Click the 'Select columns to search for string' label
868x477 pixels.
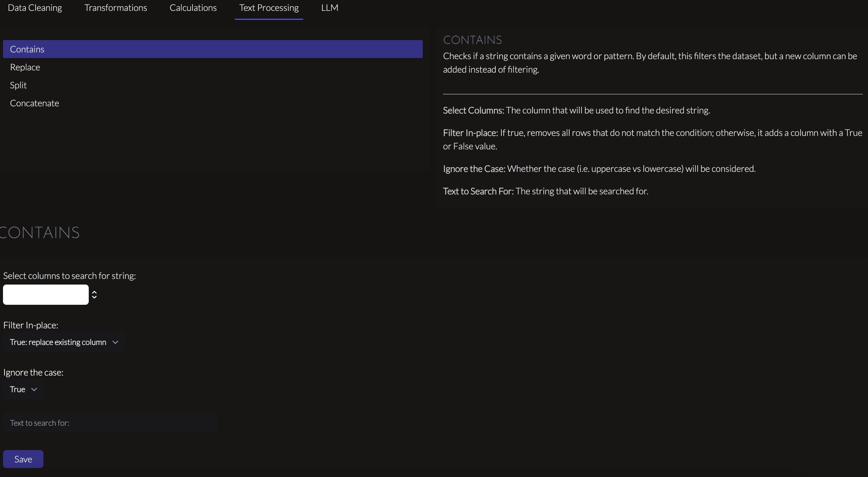(x=70, y=276)
